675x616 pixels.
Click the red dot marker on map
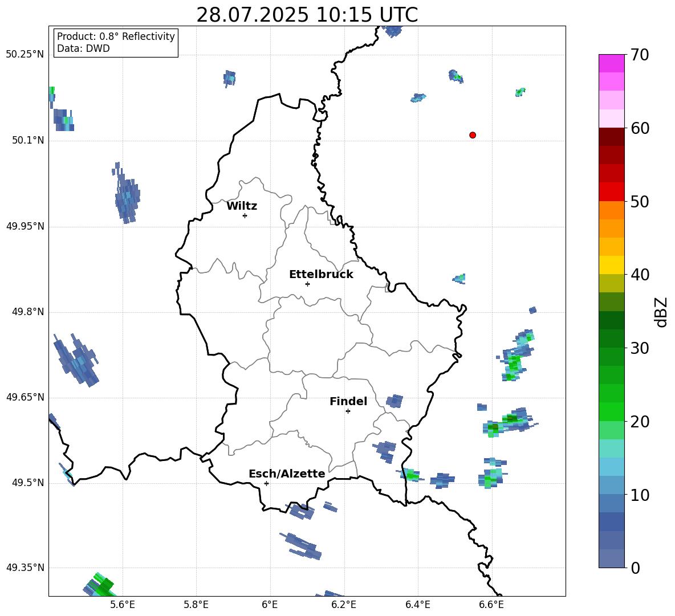click(x=473, y=135)
